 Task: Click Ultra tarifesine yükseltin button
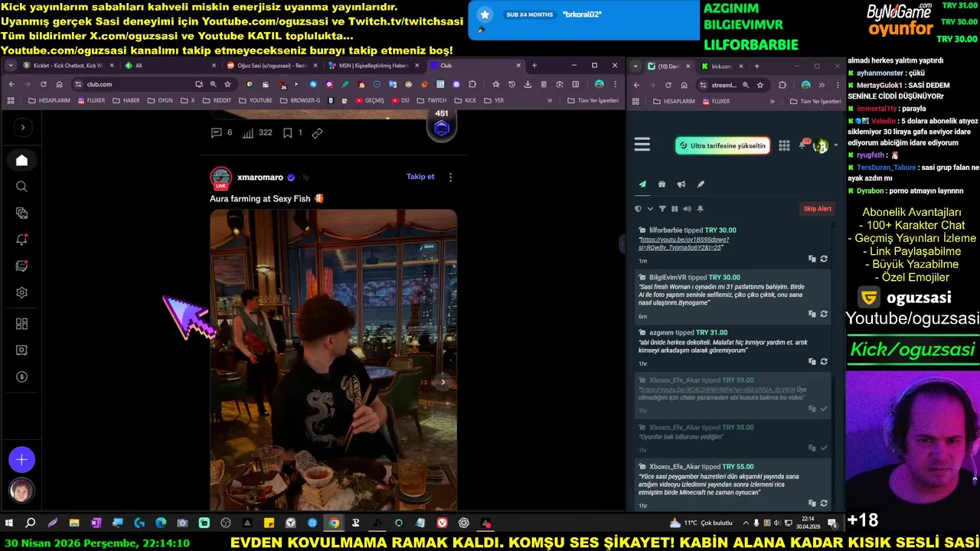pyautogui.click(x=722, y=145)
